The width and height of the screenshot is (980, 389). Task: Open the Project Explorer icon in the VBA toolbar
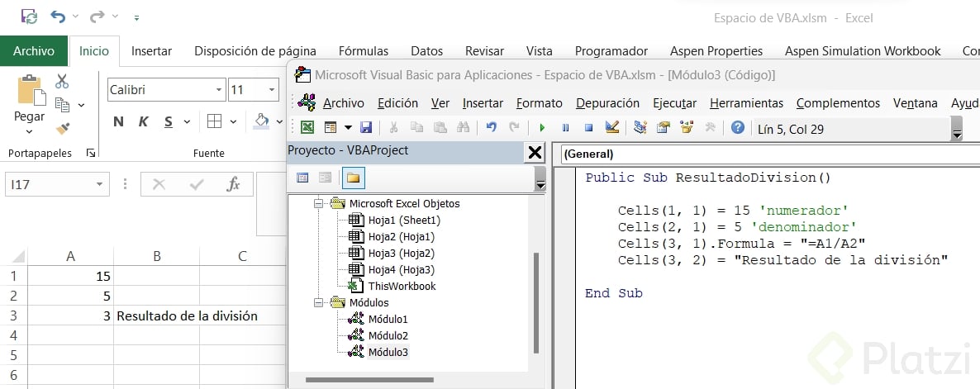(x=640, y=128)
